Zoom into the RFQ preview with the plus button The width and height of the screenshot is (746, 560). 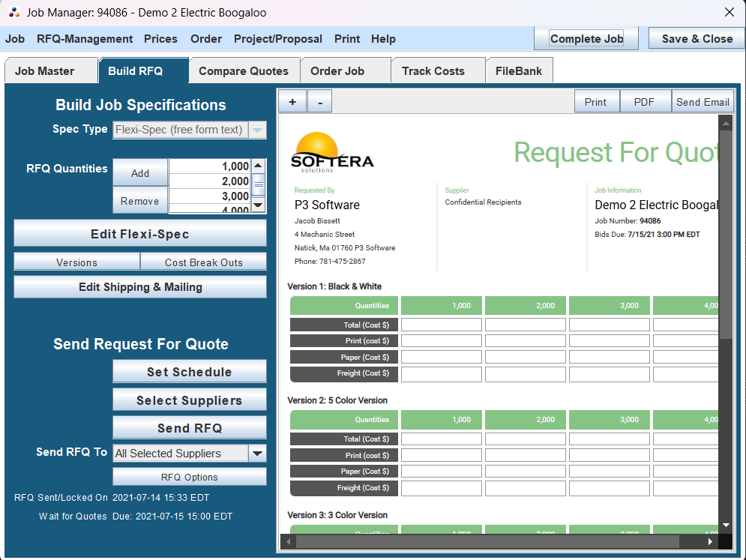click(292, 100)
